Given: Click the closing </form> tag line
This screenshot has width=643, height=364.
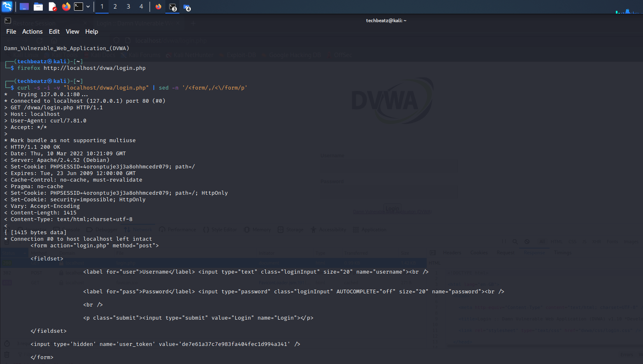Looking at the screenshot, I should (x=42, y=357).
